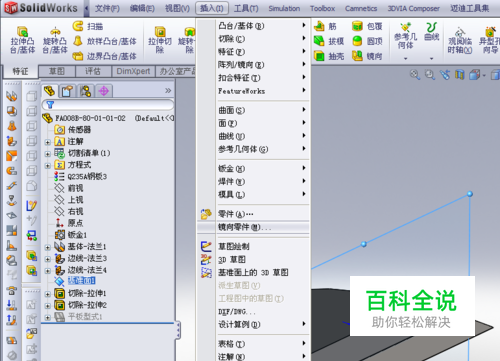Open the Toolbox menu

click(322, 8)
